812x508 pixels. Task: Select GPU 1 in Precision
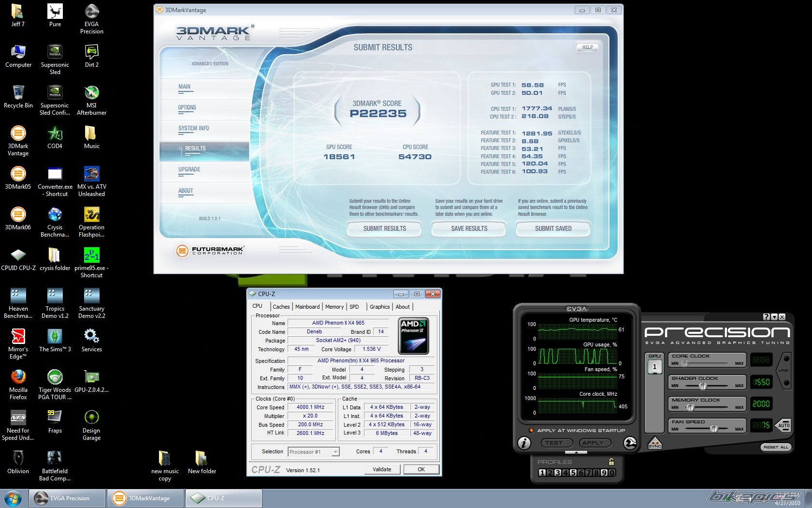(654, 367)
